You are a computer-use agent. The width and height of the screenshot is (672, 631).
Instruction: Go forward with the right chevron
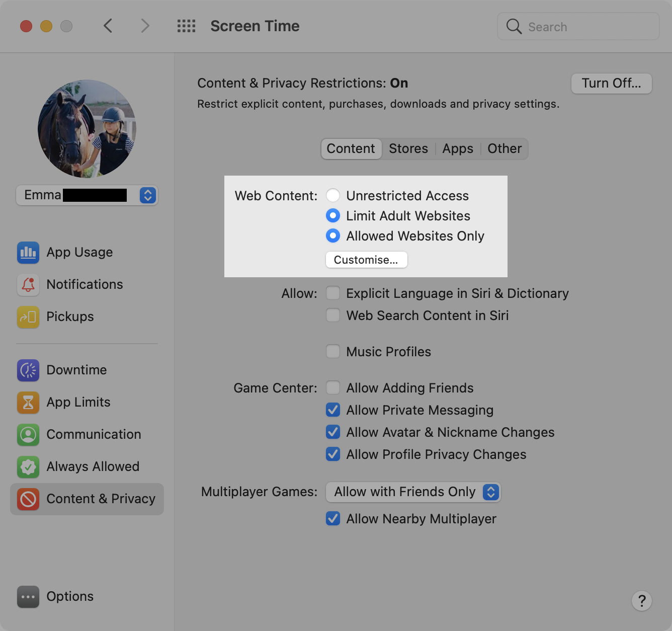pyautogui.click(x=145, y=26)
